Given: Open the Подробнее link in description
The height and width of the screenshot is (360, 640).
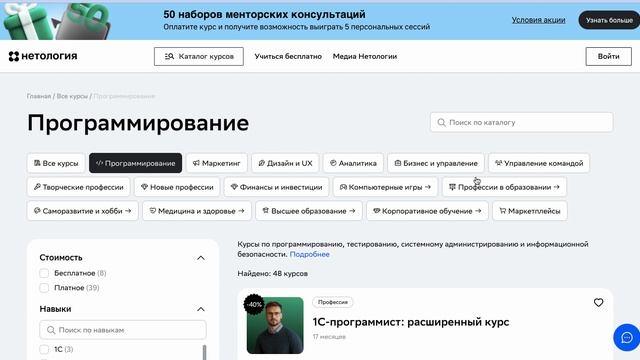Looking at the screenshot, I should [309, 254].
